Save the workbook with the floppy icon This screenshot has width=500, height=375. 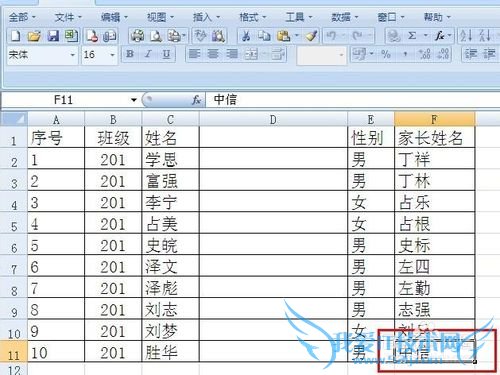point(53,36)
